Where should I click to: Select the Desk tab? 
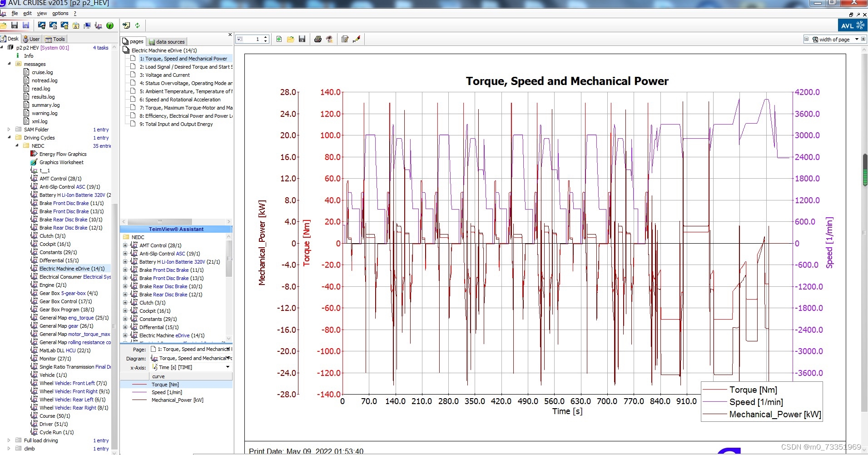pyautogui.click(x=10, y=39)
